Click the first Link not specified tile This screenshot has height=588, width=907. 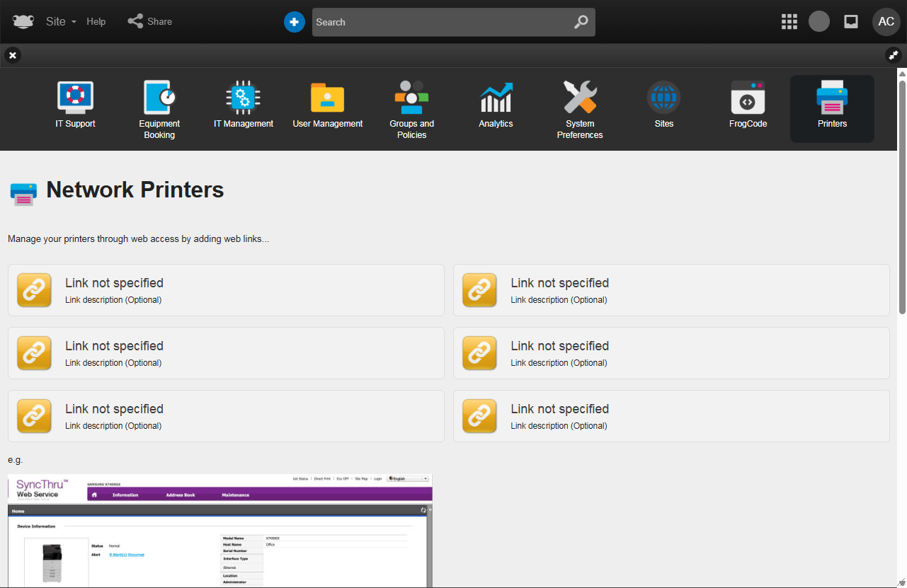click(226, 290)
